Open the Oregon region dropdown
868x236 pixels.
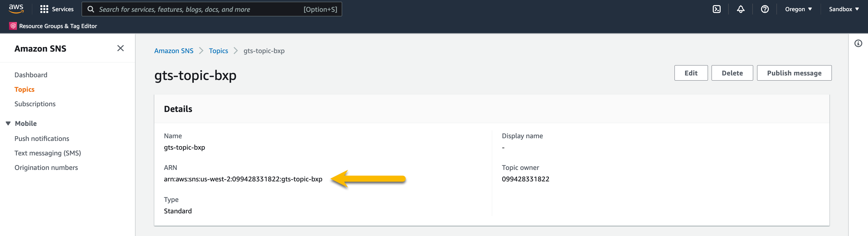pyautogui.click(x=798, y=9)
